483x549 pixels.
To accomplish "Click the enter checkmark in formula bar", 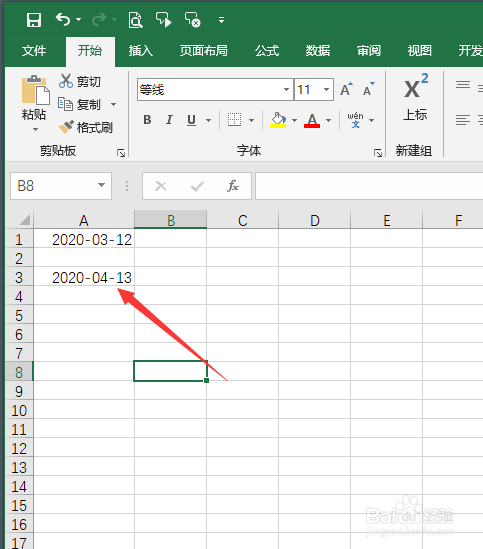I will pyautogui.click(x=197, y=186).
